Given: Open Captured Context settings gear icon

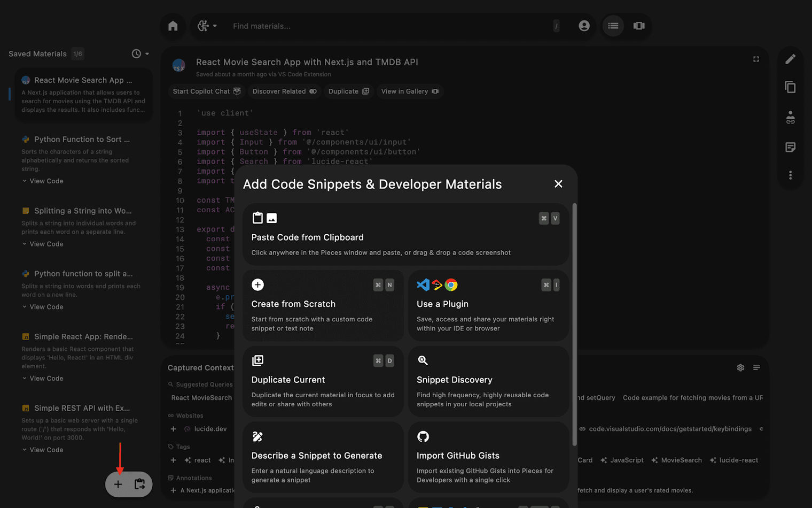Looking at the screenshot, I should click(740, 367).
